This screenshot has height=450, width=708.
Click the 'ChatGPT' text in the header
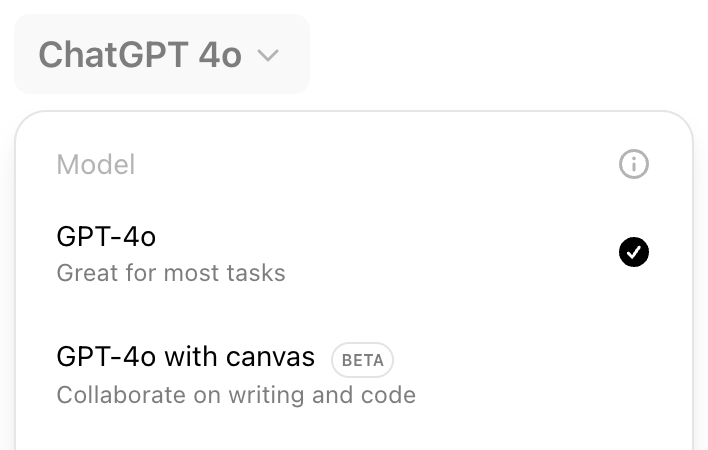[x=112, y=54]
